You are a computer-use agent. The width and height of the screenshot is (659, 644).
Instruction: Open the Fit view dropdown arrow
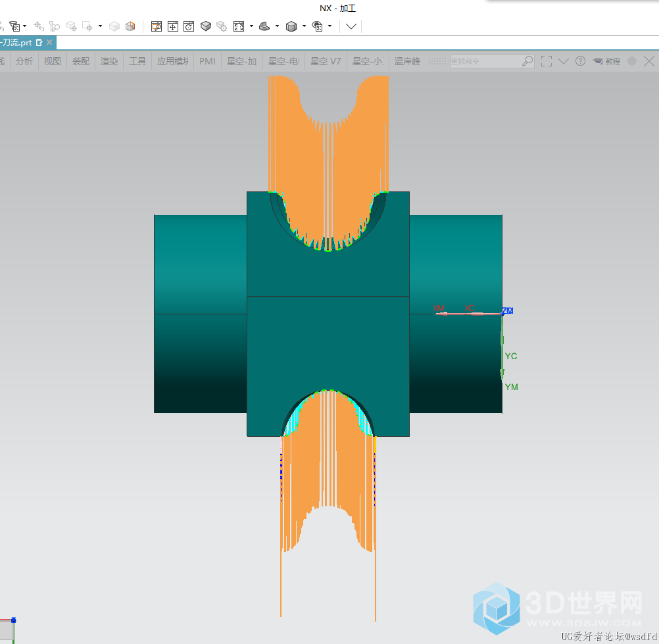point(251,26)
